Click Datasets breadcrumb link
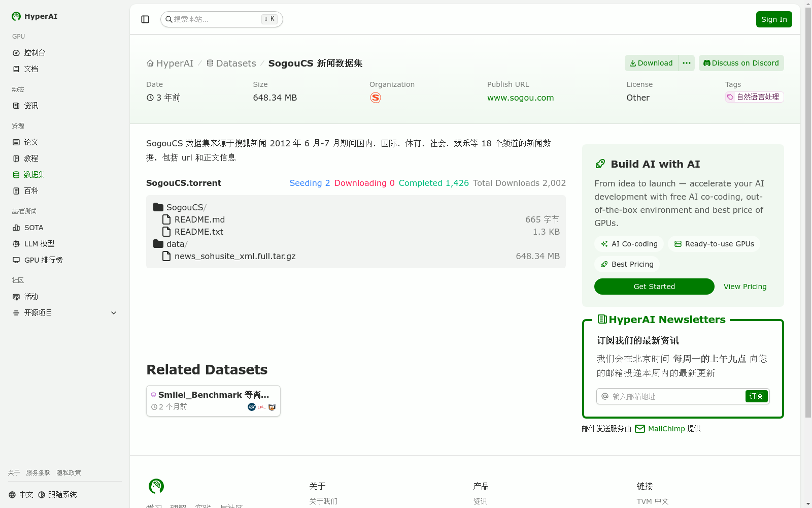Viewport: 812px width, 508px height. (231, 63)
